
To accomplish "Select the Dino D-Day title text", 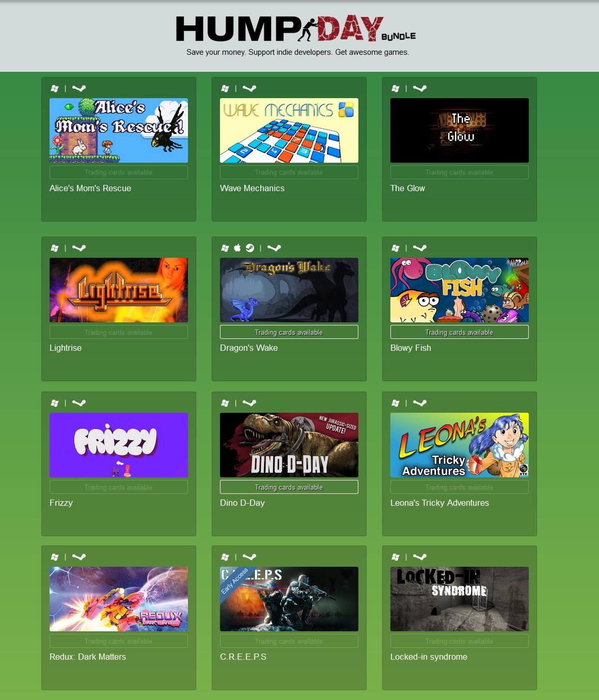I will point(242,503).
